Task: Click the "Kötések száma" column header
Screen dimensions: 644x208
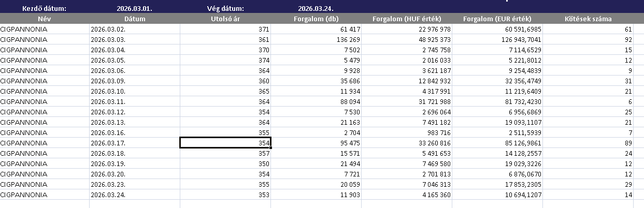Action: coord(588,19)
